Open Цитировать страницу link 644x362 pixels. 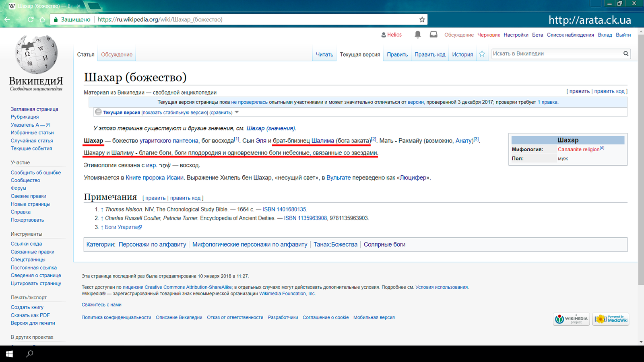pyautogui.click(x=36, y=284)
